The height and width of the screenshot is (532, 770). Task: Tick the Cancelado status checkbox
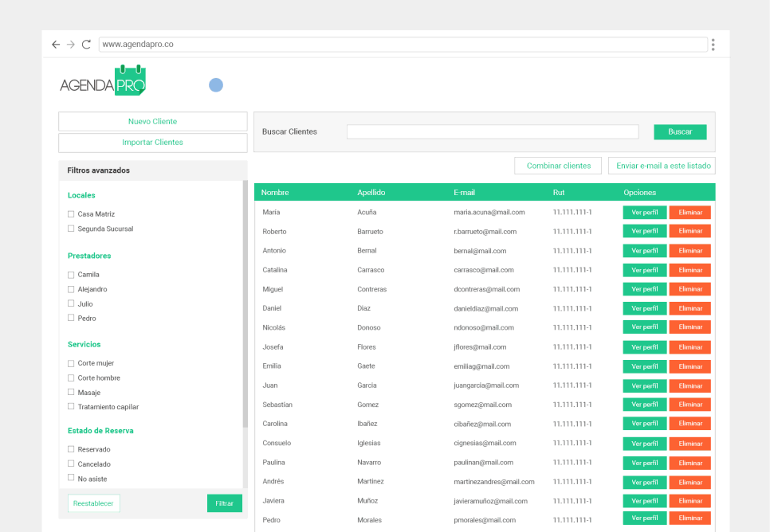pyautogui.click(x=71, y=464)
